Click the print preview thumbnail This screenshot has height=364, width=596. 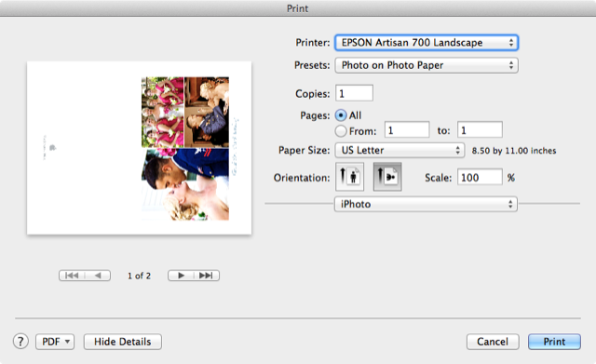click(x=139, y=148)
